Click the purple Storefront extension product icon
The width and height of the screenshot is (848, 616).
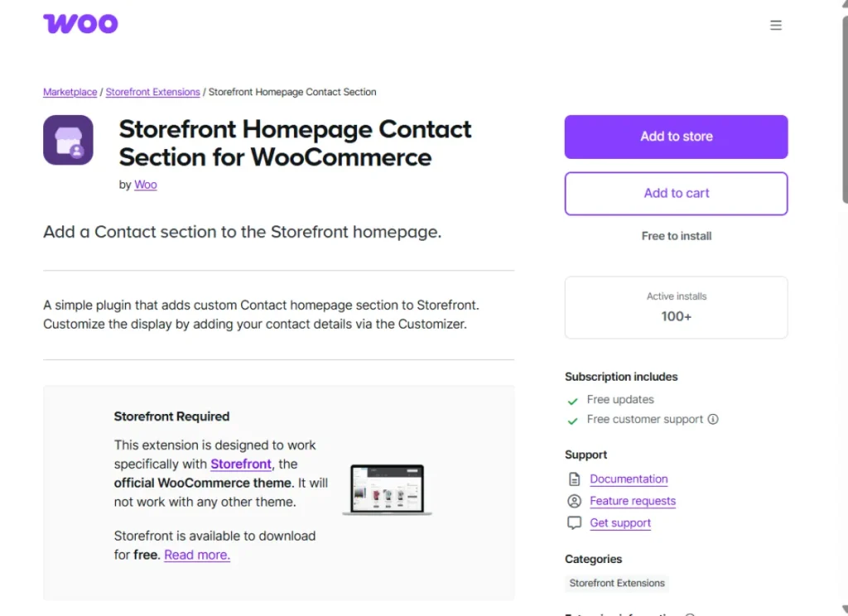[x=68, y=141]
